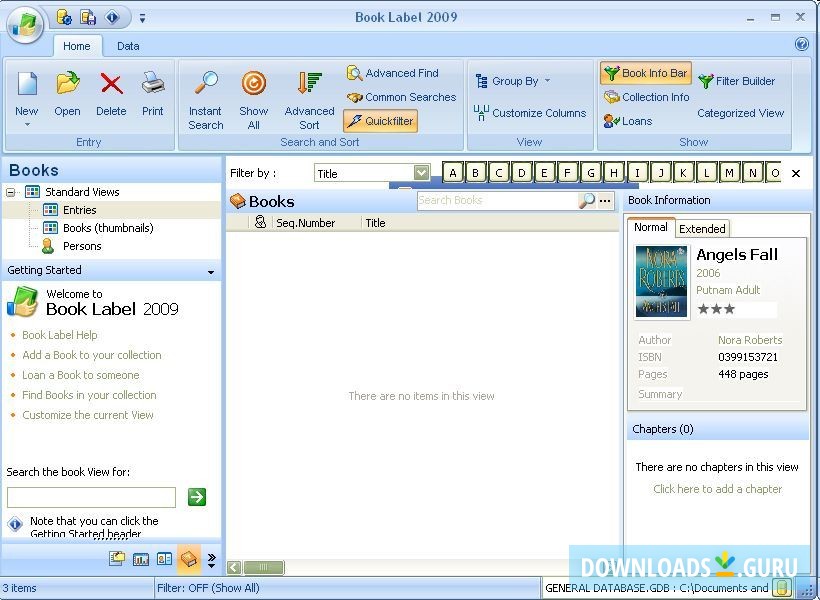Click the info icon in quick access toolbar
The height and width of the screenshot is (600, 820).
[112, 17]
